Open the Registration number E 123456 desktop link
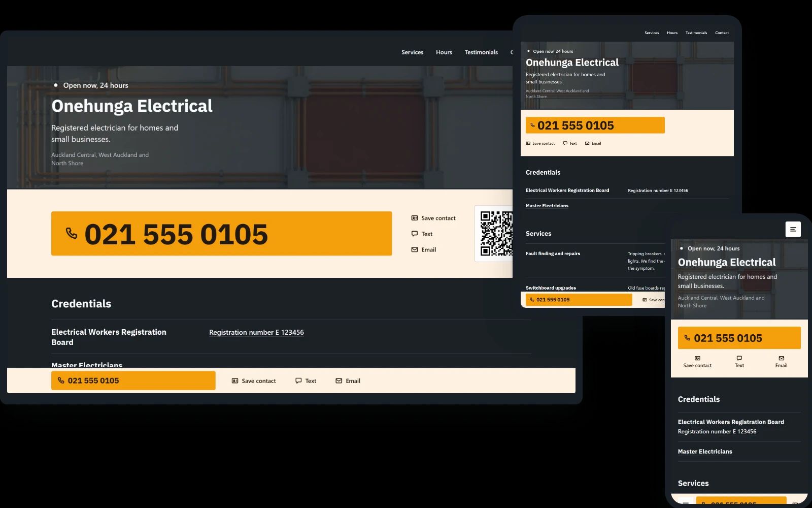This screenshot has width=812, height=508. (x=256, y=332)
